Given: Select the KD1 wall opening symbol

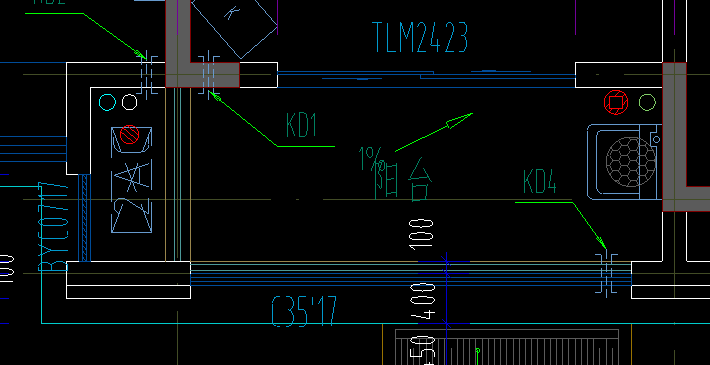Looking at the screenshot, I should (209, 74).
